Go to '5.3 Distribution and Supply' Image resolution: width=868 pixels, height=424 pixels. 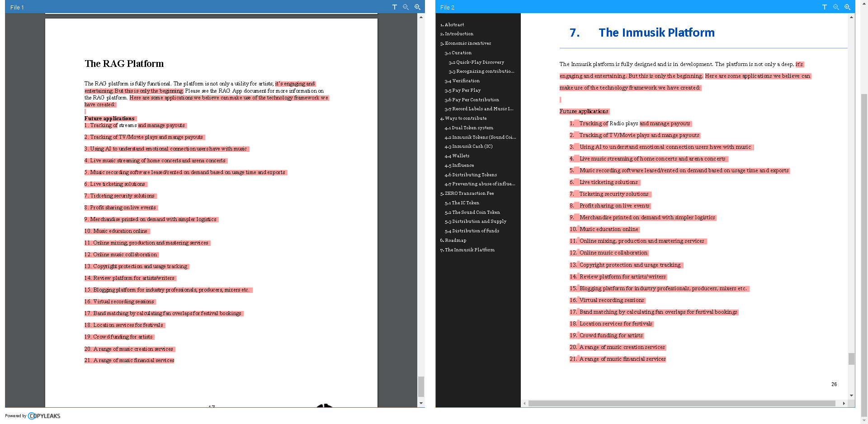pos(475,221)
